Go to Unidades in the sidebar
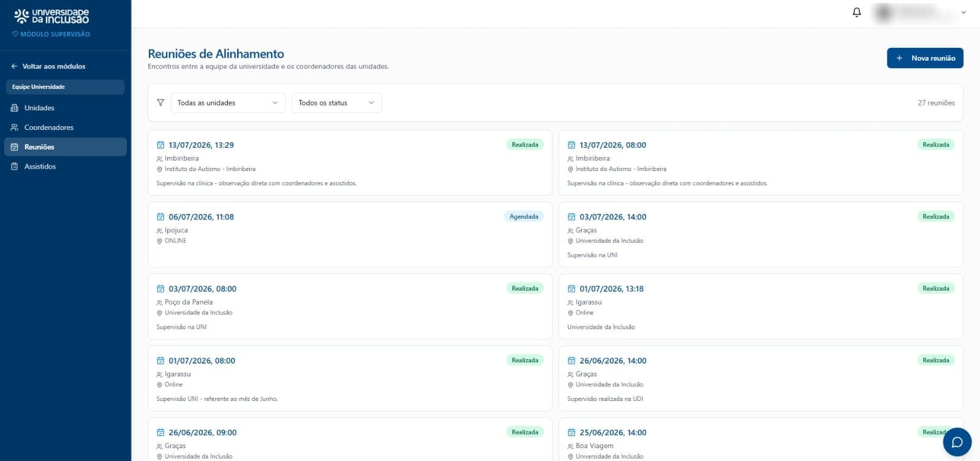Screen dimensions: 980x461 point(65,108)
